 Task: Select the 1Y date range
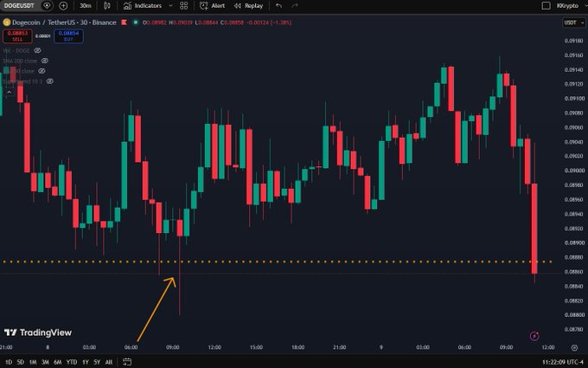coord(86,362)
